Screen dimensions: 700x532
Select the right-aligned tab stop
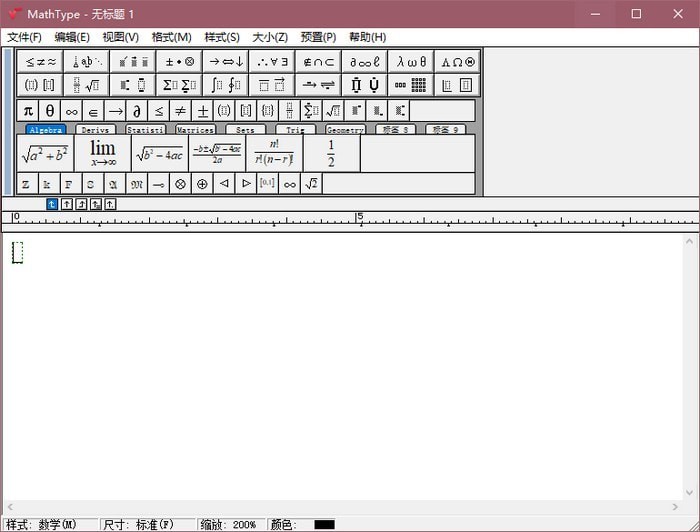coord(81,204)
